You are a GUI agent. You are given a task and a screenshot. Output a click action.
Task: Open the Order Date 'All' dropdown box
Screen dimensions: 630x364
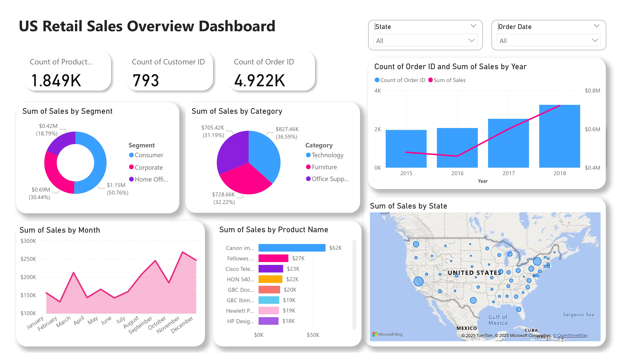coord(548,40)
